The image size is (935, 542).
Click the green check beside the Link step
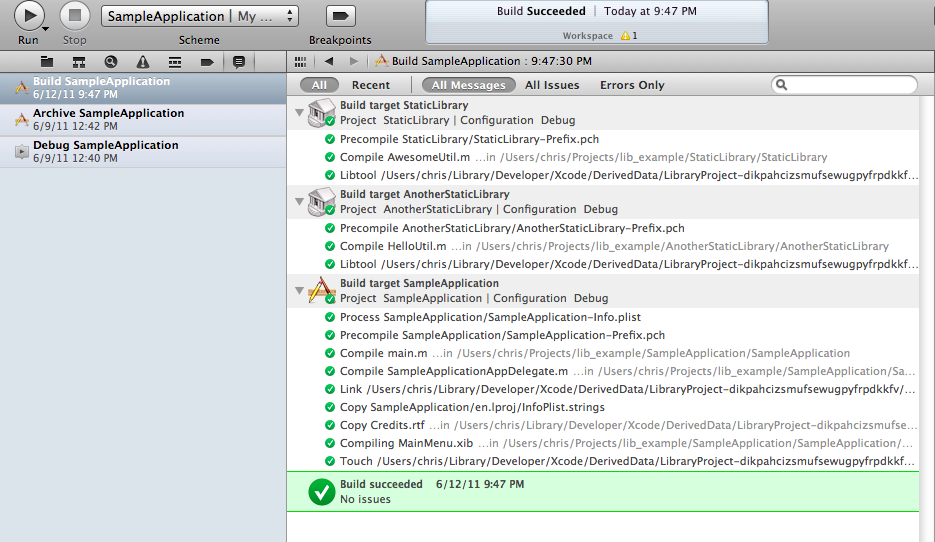[x=329, y=389]
